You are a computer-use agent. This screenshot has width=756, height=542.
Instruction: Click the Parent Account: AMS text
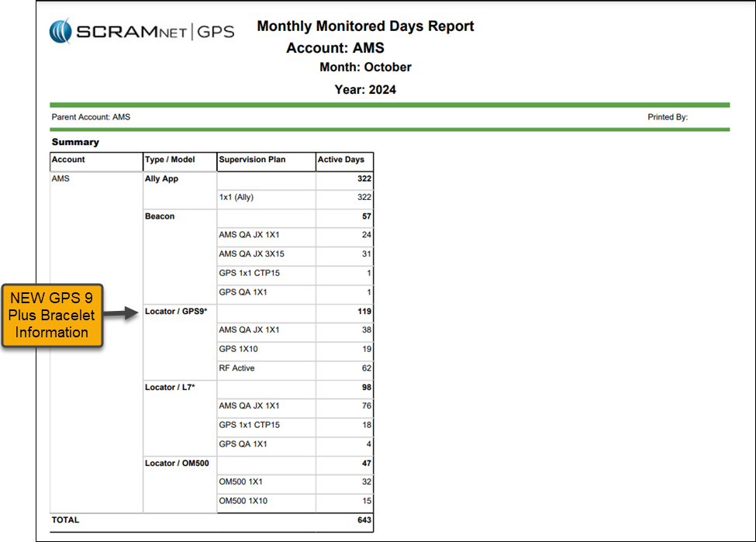(91, 117)
